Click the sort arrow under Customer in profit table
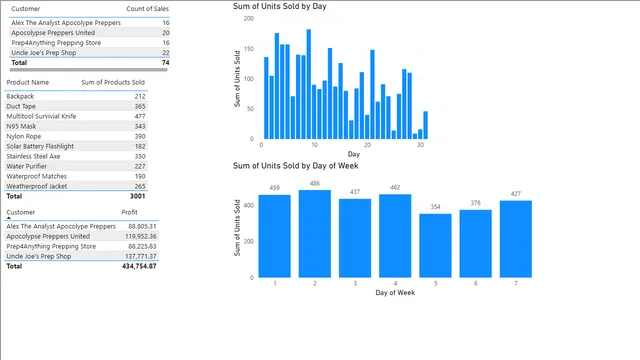Image resolution: width=640 pixels, height=360 pixels. (9, 218)
